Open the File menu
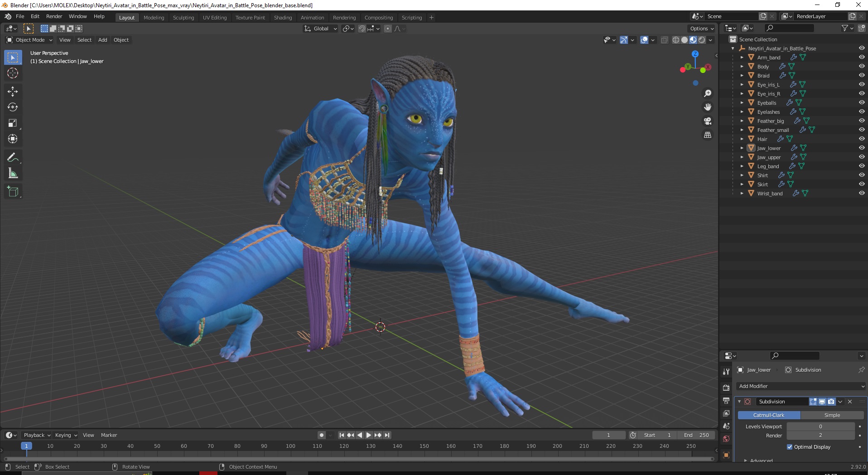Viewport: 868px width, 475px height. 20,16
